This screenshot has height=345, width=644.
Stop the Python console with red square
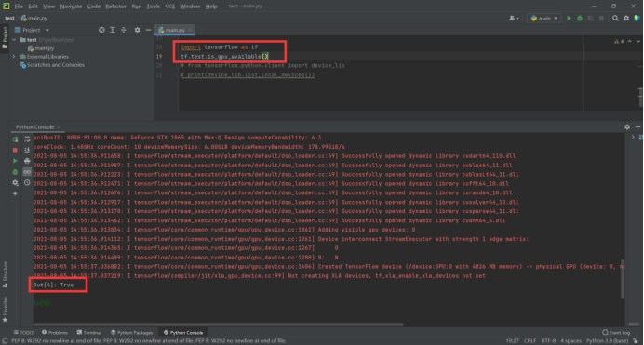click(15, 150)
